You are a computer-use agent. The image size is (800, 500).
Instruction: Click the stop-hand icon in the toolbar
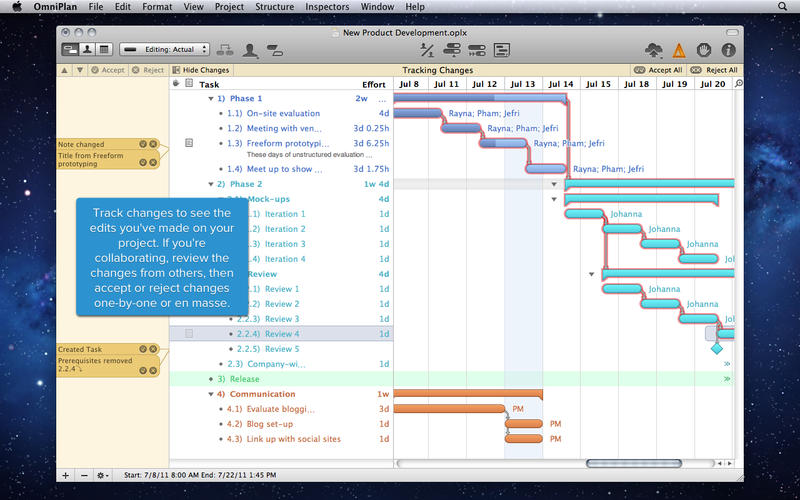coord(704,49)
